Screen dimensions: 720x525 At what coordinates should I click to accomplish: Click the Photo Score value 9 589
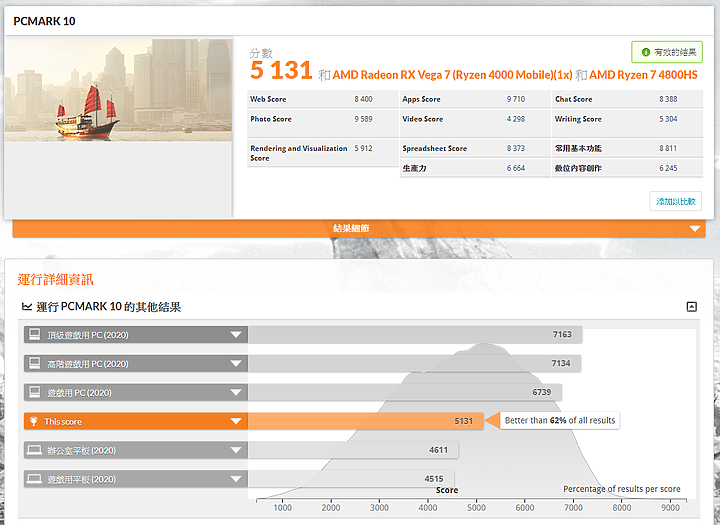pos(363,119)
